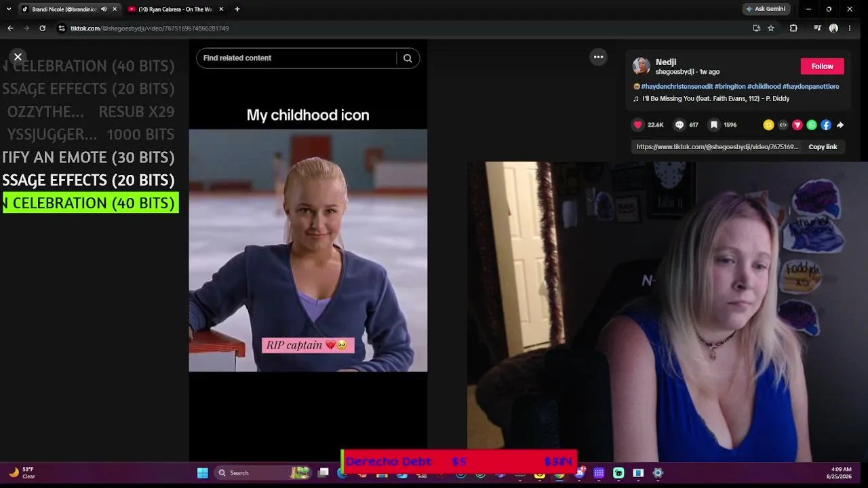
Task: Open Nedji's profile avatar
Action: tap(641, 66)
